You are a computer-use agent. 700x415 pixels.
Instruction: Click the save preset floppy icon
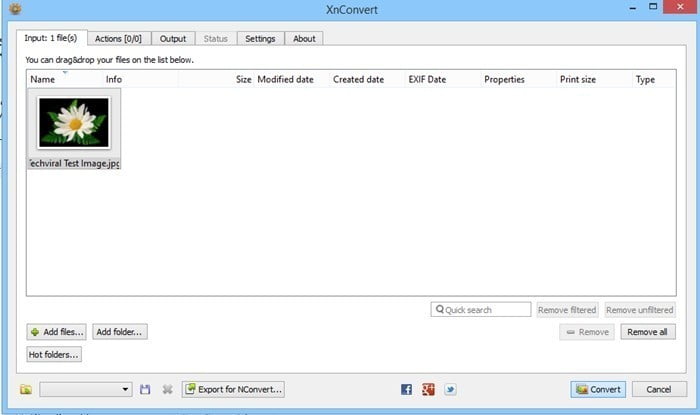(145, 389)
